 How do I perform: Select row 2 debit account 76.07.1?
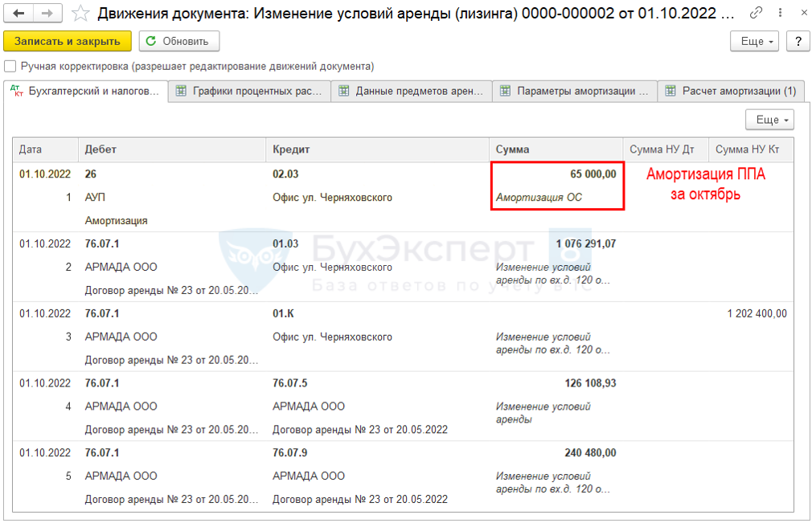tap(102, 243)
